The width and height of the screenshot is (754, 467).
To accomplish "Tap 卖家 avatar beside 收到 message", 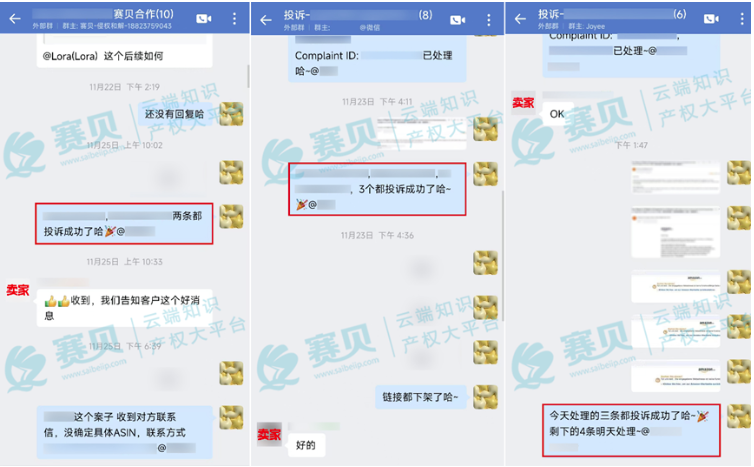I will (18, 290).
